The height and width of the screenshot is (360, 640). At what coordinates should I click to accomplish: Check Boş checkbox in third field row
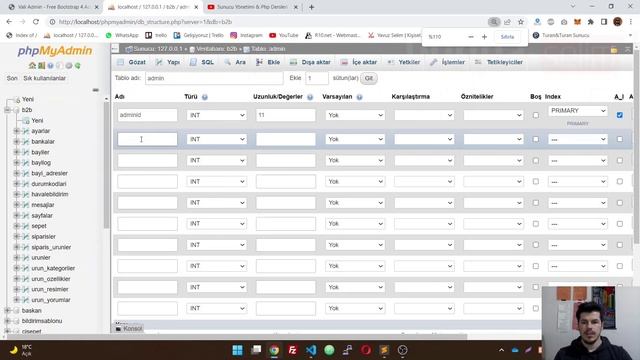pyautogui.click(x=536, y=160)
